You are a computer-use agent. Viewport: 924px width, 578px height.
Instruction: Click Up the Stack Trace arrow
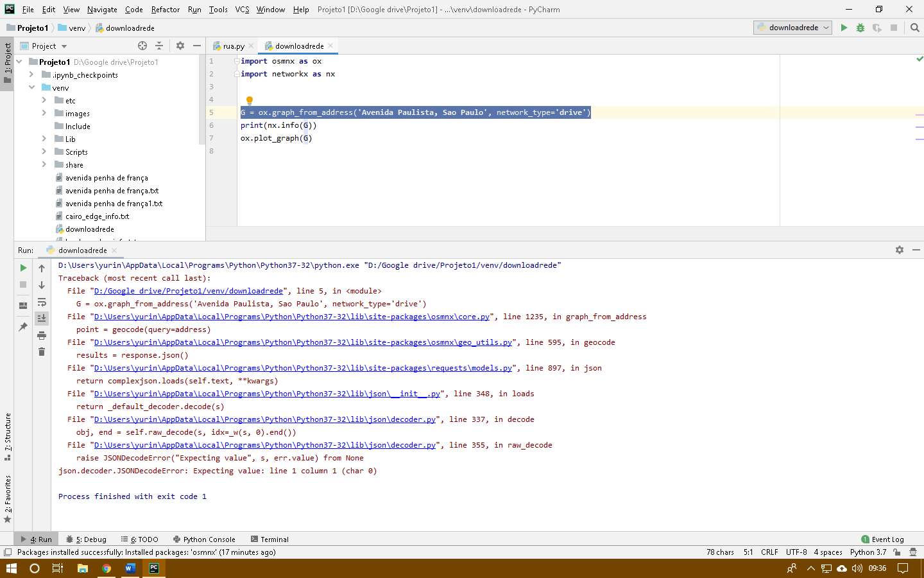coord(42,268)
